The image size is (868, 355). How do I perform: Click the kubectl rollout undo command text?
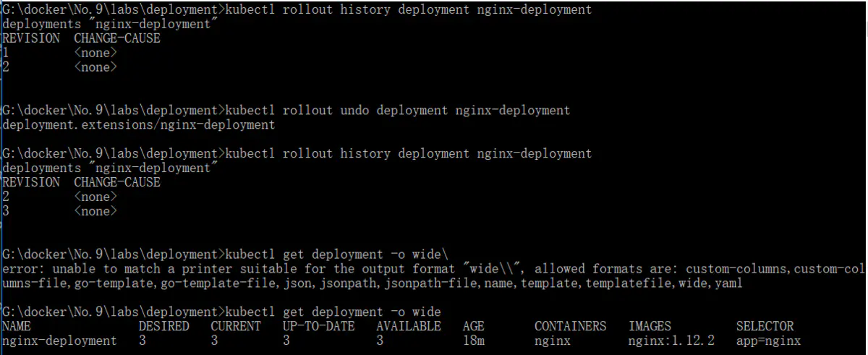tap(397, 111)
